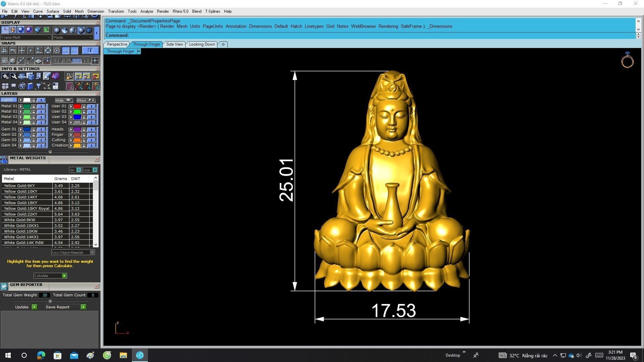Show hidden system tray icons chevron
644x362 pixels.
(555, 355)
